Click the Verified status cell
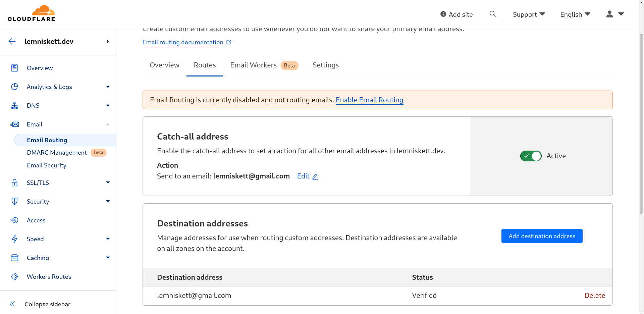Screen dimensions: 644x314 [424, 296]
